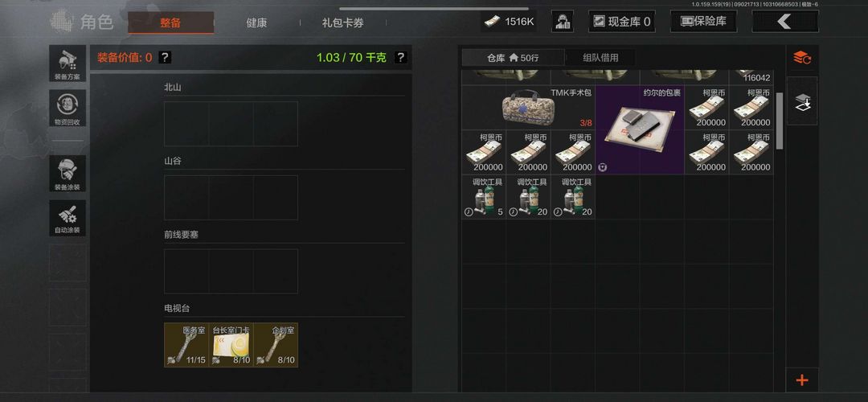The height and width of the screenshot is (402, 868).
Task: Open the 装备涂装 equipment skin icon
Action: click(x=68, y=174)
